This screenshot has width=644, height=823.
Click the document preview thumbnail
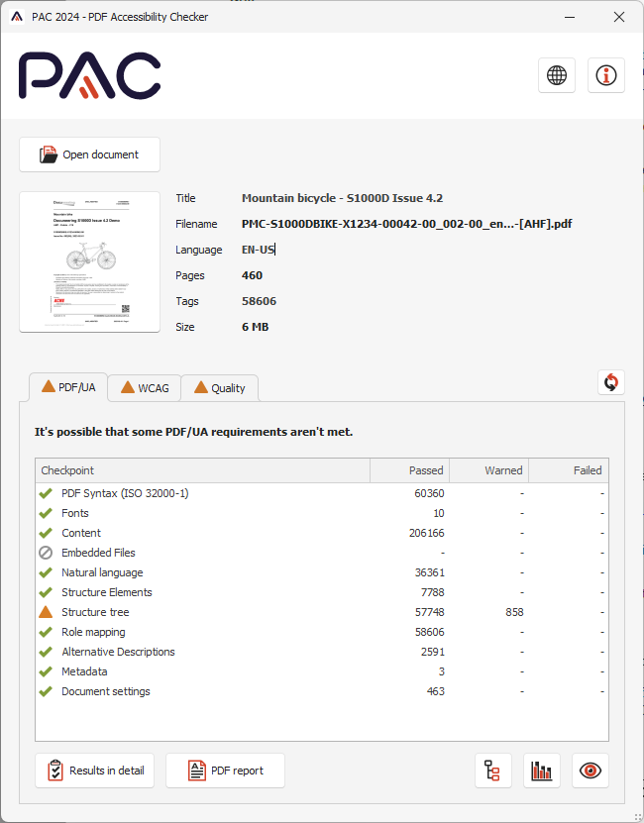pos(90,261)
